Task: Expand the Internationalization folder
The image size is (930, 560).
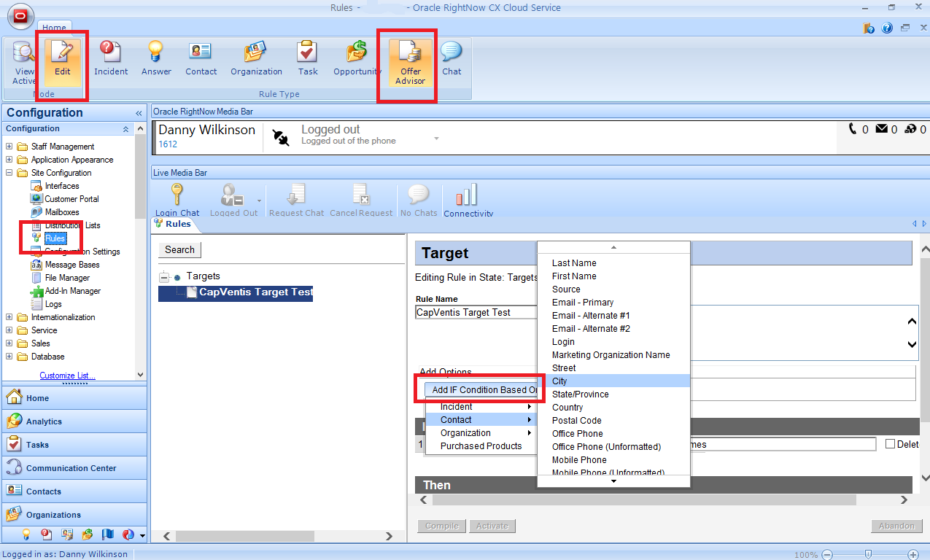Action: pyautogui.click(x=9, y=317)
